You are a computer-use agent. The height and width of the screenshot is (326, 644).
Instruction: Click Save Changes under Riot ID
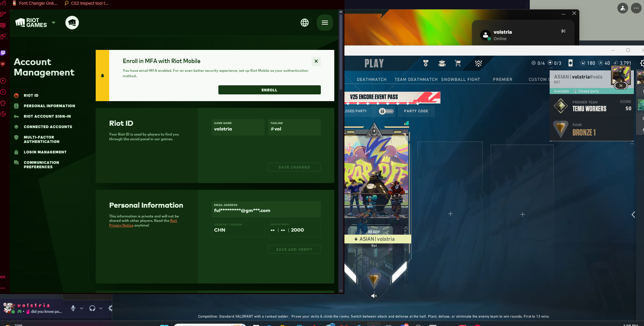[294, 167]
